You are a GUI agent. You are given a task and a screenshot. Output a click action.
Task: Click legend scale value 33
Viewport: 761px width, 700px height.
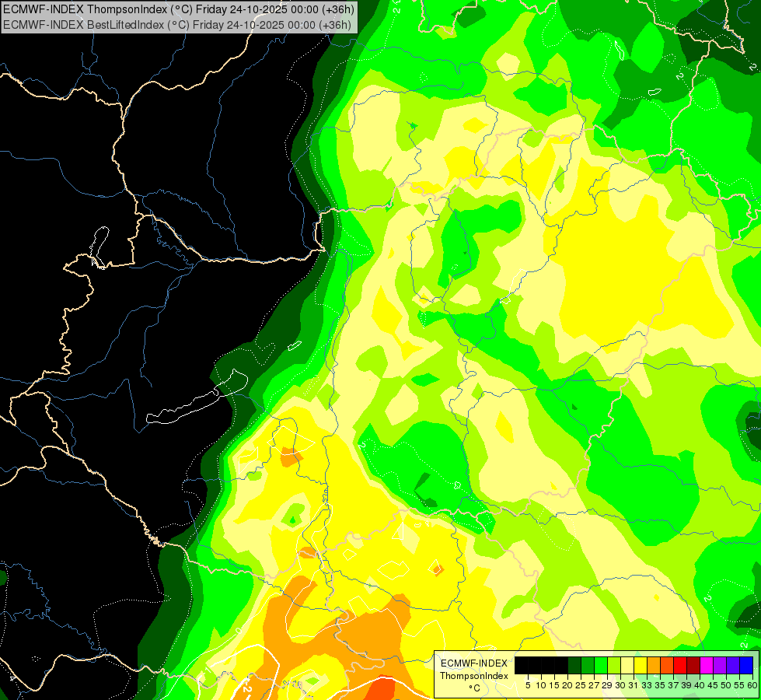[x=647, y=685]
